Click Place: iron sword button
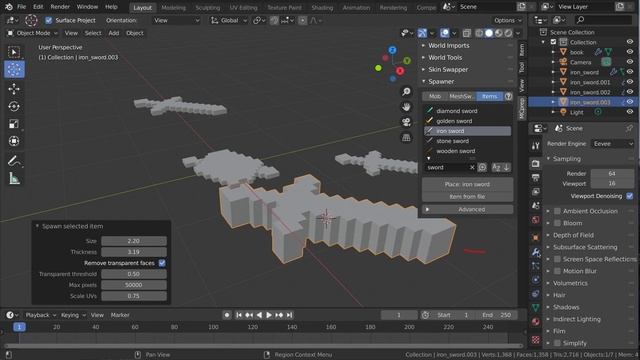 coord(467,184)
